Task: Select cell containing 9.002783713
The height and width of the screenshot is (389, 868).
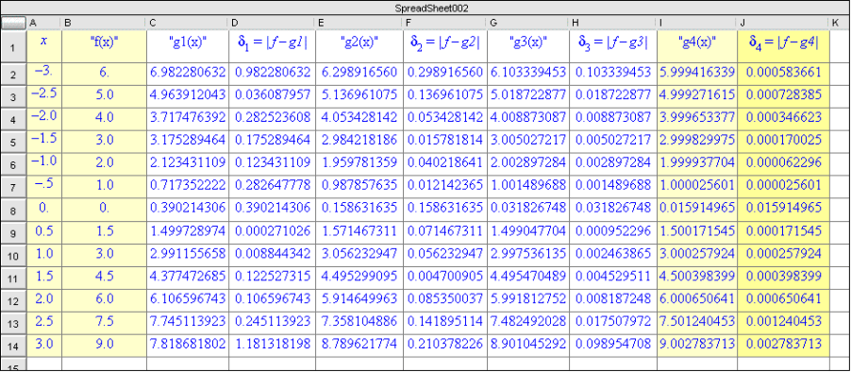Action: tap(696, 345)
